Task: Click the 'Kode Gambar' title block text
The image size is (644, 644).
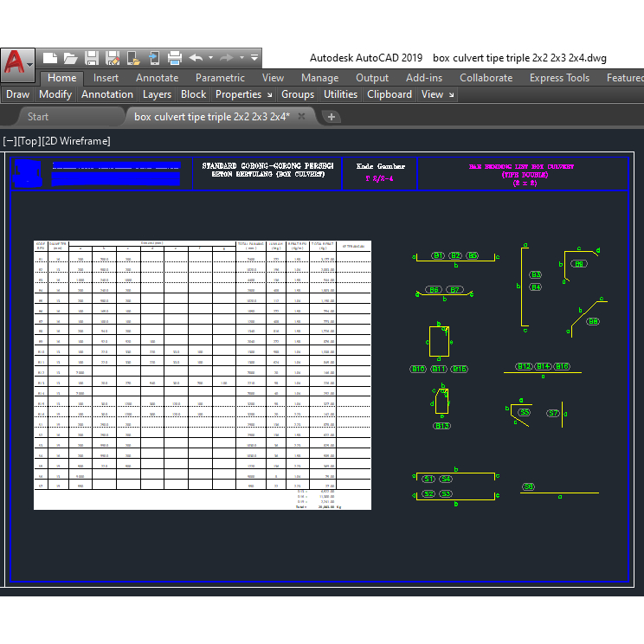Action: pos(380,166)
